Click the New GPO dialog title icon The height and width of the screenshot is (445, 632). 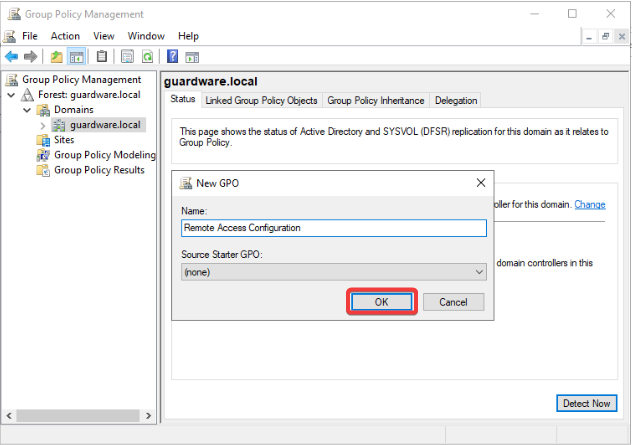[186, 183]
